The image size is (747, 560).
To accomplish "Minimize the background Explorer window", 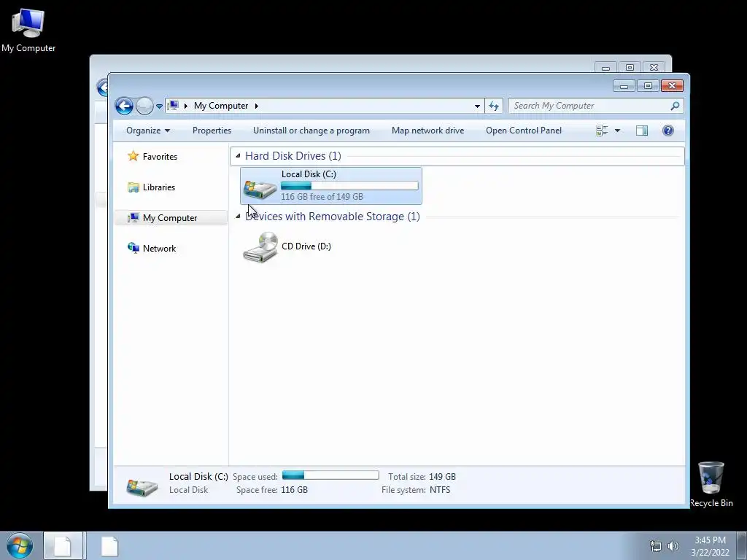I will pyautogui.click(x=605, y=68).
